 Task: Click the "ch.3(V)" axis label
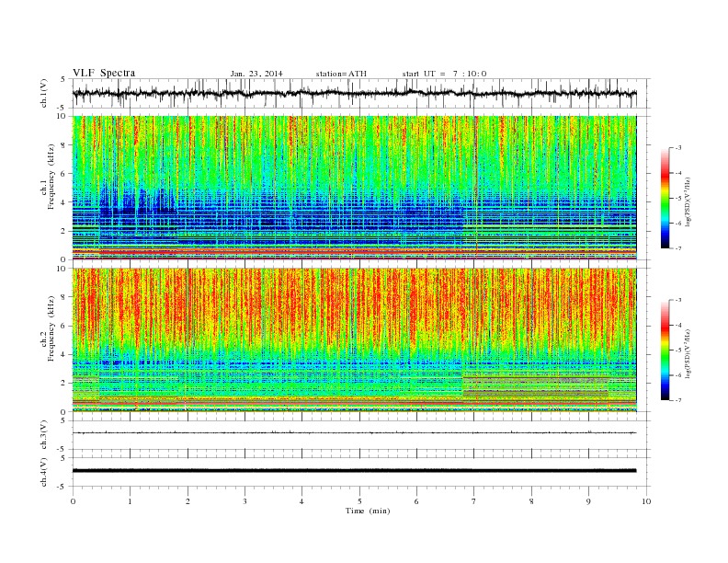tap(44, 434)
